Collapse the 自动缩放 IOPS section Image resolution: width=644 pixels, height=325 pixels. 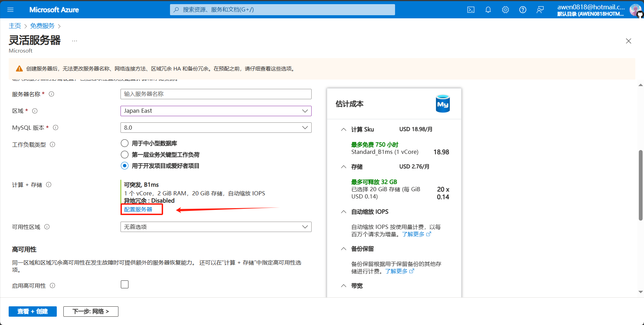(x=343, y=212)
